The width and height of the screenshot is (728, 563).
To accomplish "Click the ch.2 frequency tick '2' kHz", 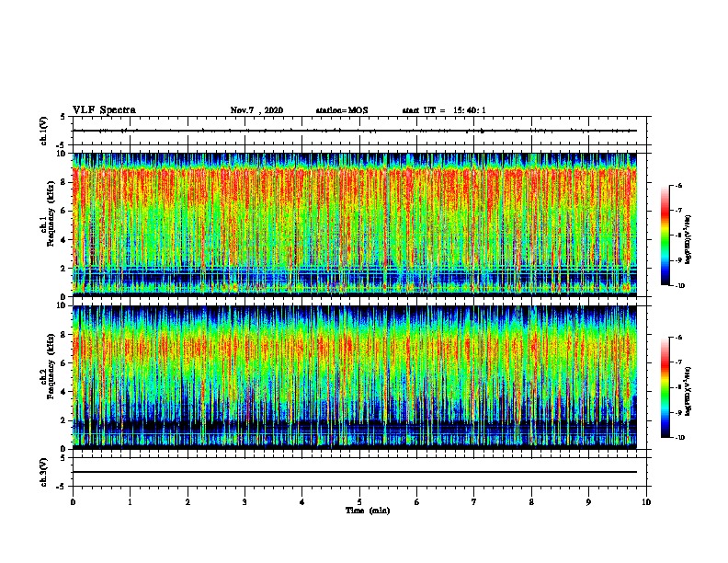I will [63, 420].
